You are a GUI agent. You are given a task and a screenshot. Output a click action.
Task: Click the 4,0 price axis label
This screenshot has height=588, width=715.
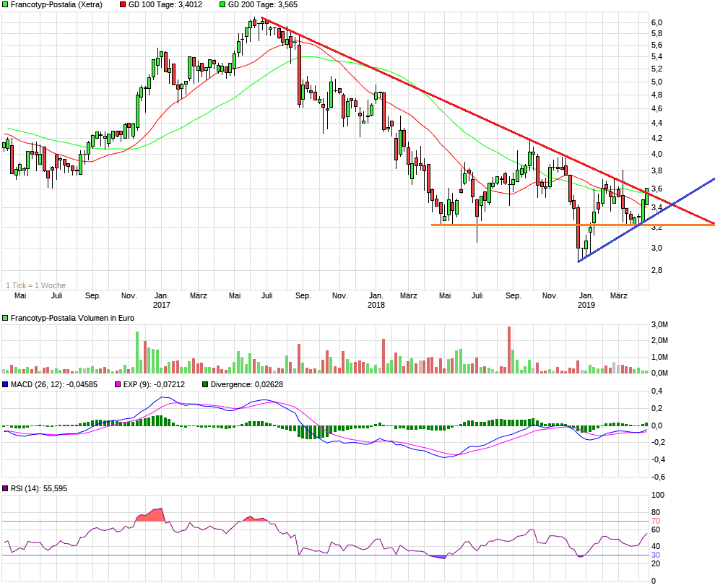pyautogui.click(x=656, y=154)
